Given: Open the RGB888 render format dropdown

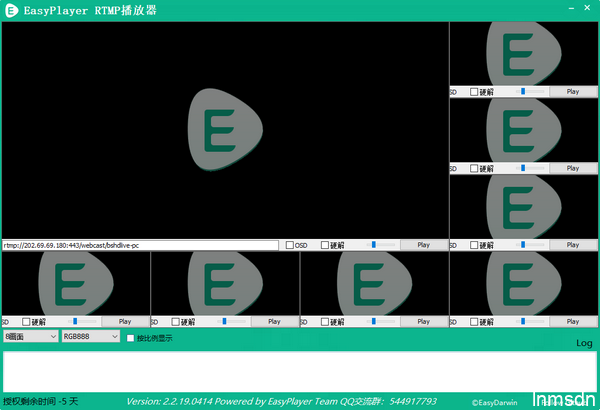Looking at the screenshot, I should pos(91,336).
